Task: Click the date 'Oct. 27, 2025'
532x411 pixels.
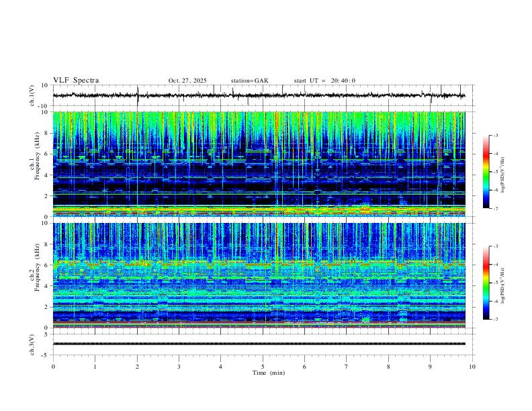Action: click(x=187, y=81)
